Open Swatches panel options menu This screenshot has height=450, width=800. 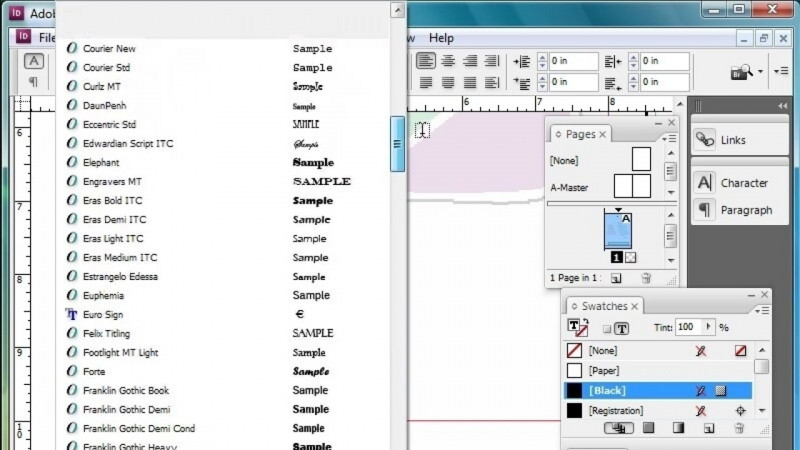762,311
